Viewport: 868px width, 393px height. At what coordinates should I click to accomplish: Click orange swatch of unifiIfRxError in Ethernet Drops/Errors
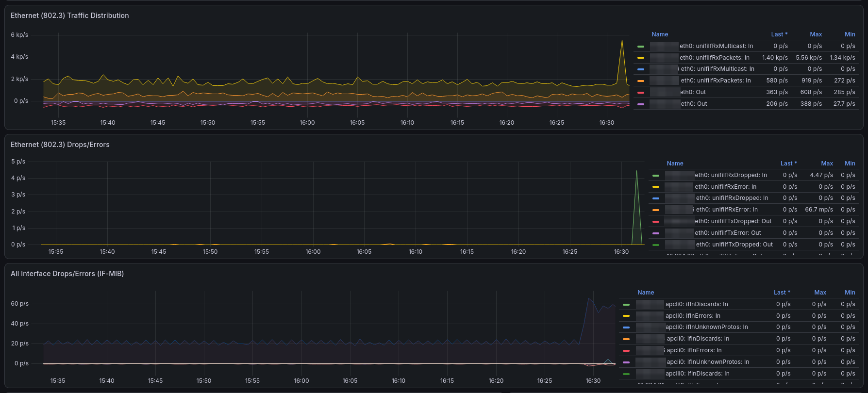coord(656,210)
